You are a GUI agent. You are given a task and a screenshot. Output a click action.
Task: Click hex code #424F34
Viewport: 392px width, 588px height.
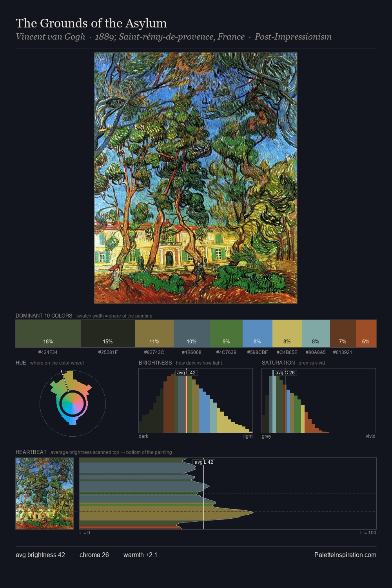pos(48,352)
